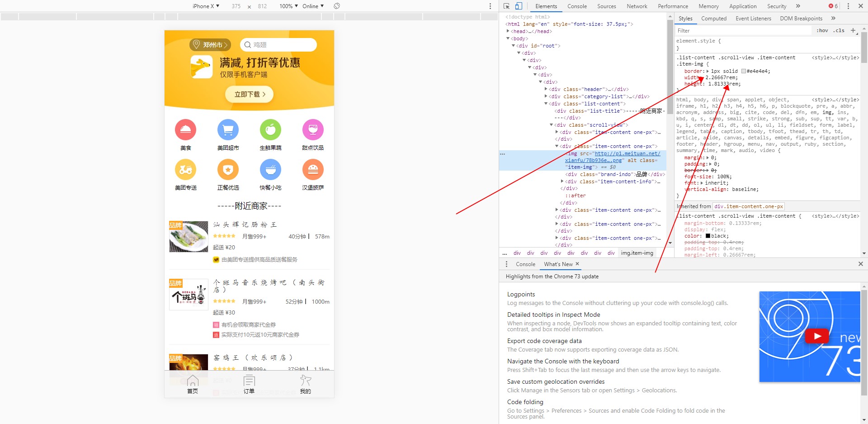The height and width of the screenshot is (424, 868).
Task: Click the styles Filter input field
Action: [x=744, y=30]
